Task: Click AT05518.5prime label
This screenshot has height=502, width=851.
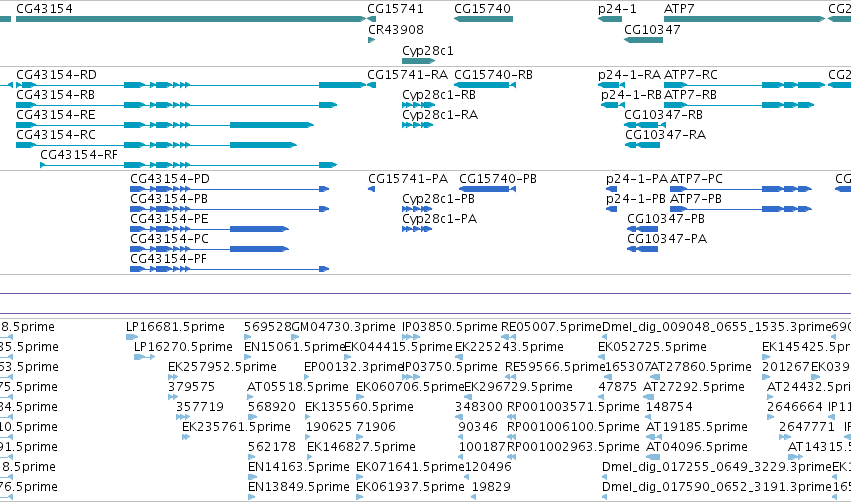Action: 298,387
